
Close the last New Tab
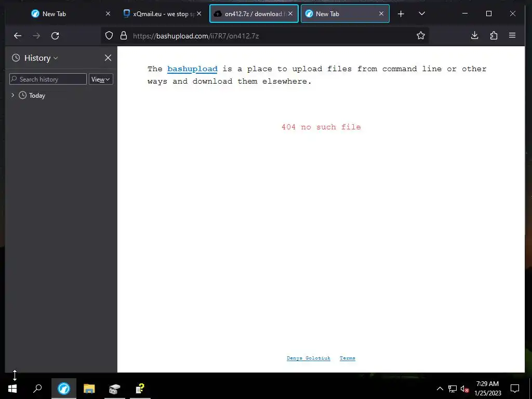point(381,14)
